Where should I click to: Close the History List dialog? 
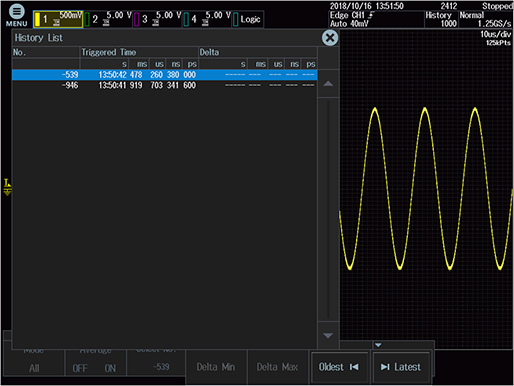(x=330, y=38)
